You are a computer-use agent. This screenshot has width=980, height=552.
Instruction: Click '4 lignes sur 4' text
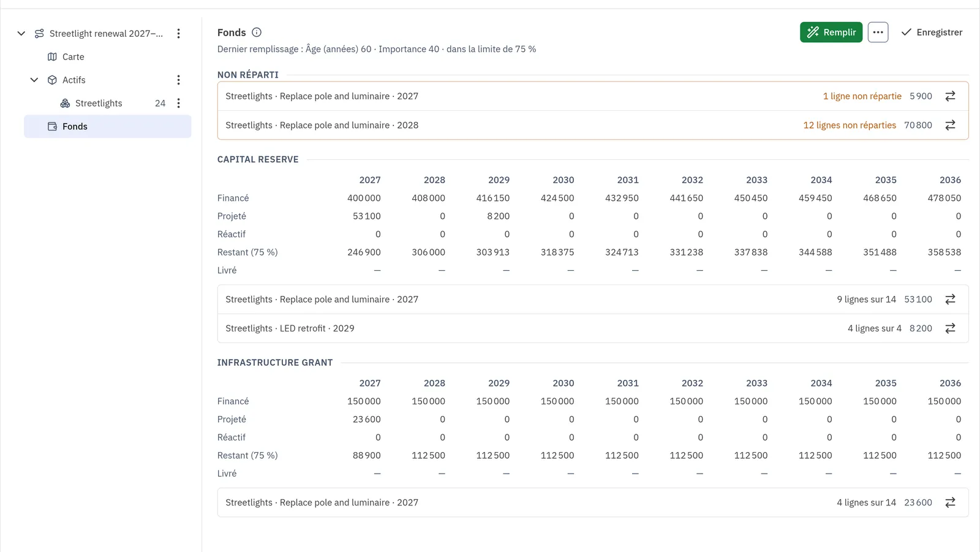pyautogui.click(x=874, y=328)
